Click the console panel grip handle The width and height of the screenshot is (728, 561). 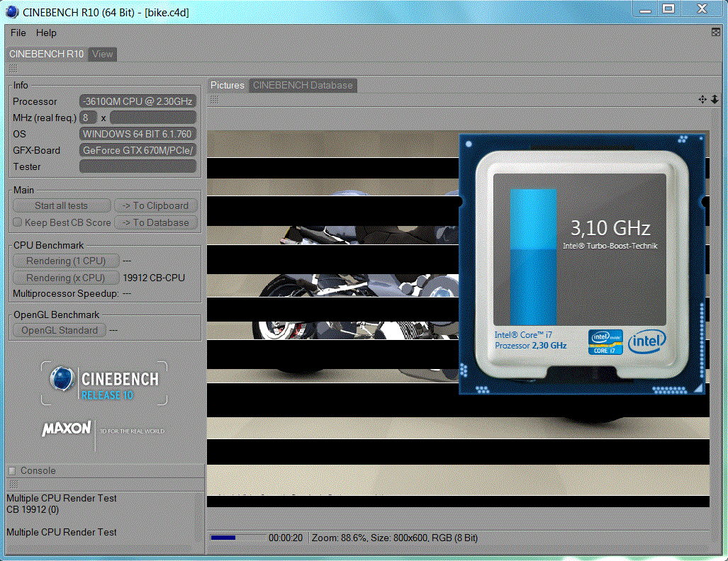click(x=13, y=484)
